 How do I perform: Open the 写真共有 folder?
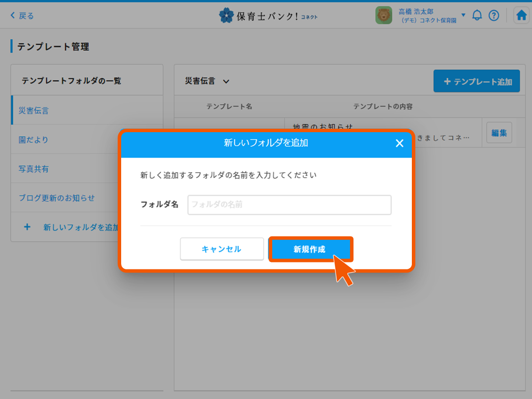(x=34, y=169)
